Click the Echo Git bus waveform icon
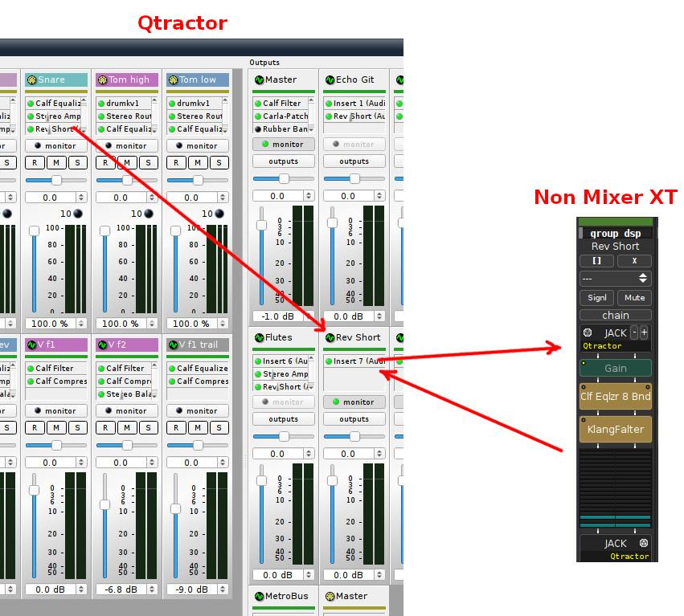 click(x=330, y=80)
